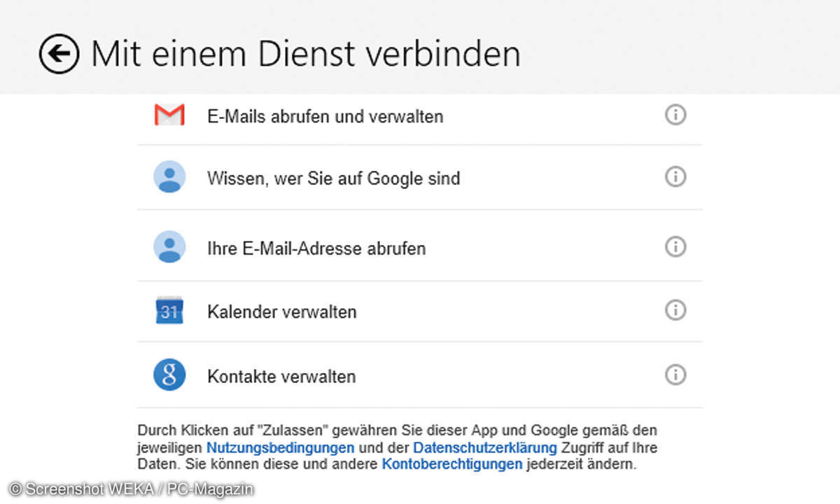Open info for 'Kontakte verwalten'

click(x=675, y=375)
